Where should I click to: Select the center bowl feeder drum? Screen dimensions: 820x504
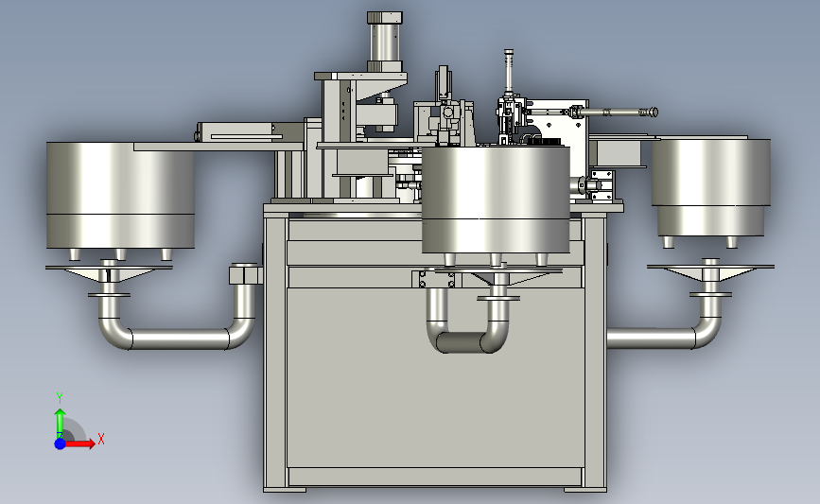pyautogui.click(x=496, y=200)
